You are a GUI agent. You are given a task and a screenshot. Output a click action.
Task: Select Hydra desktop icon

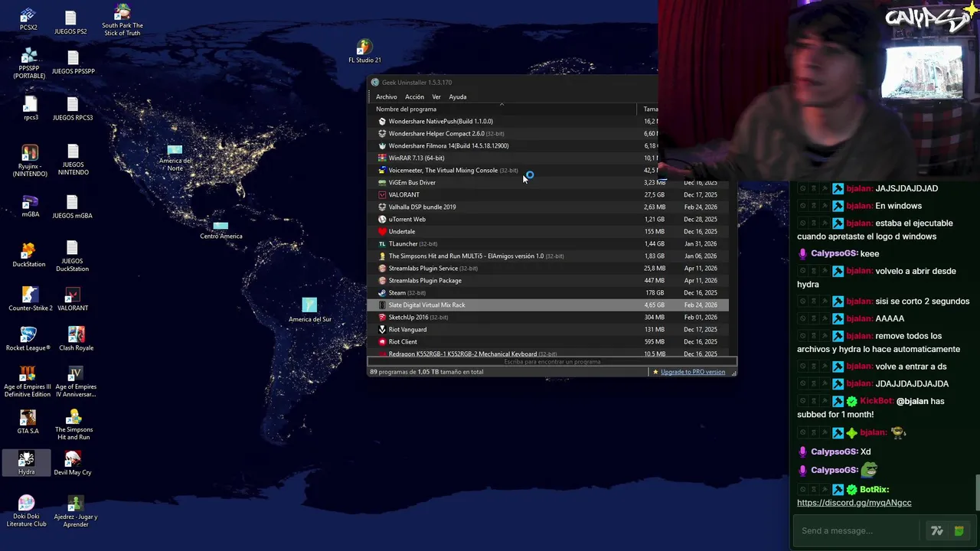(x=26, y=463)
